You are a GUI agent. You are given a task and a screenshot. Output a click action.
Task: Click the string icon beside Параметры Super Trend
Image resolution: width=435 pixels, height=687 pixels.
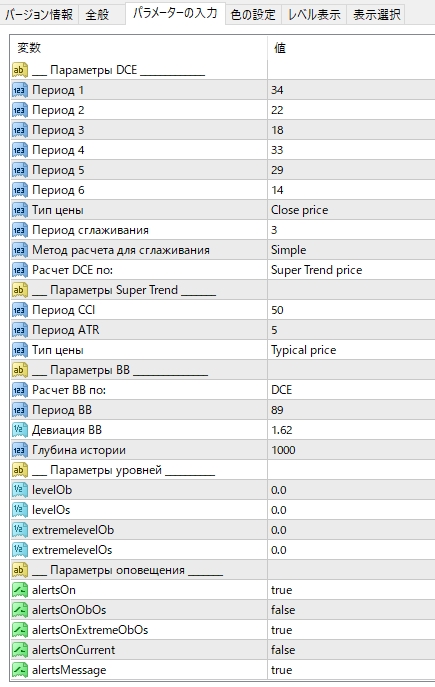(x=20, y=290)
